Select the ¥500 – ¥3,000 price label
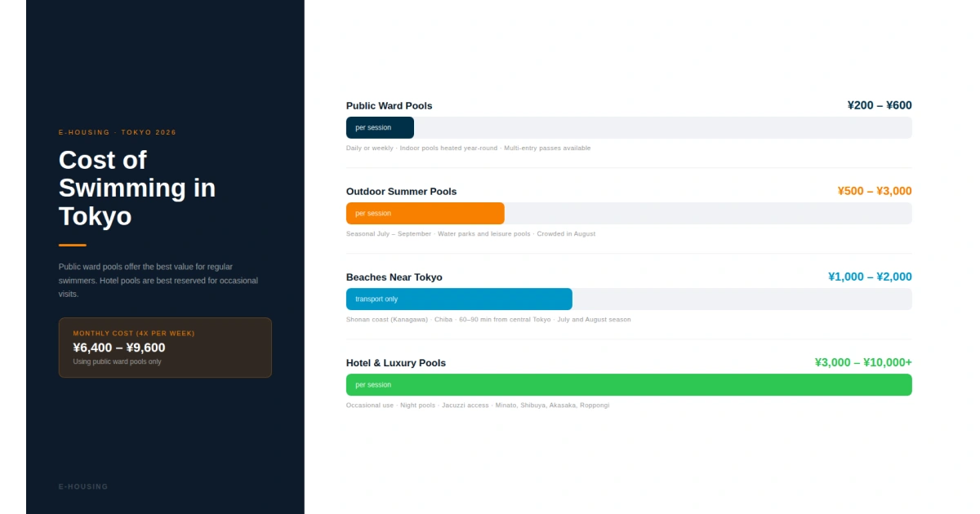 (874, 191)
